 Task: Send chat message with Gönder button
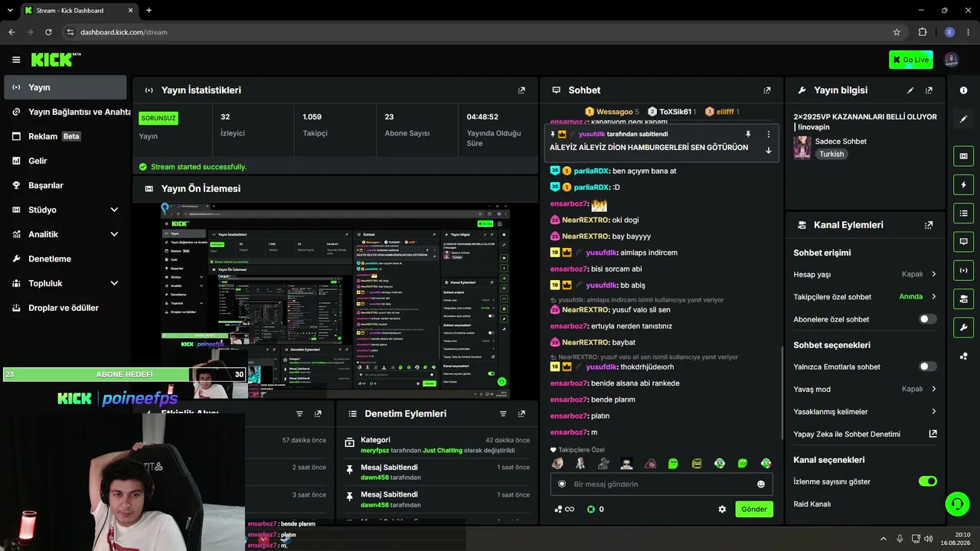[754, 509]
